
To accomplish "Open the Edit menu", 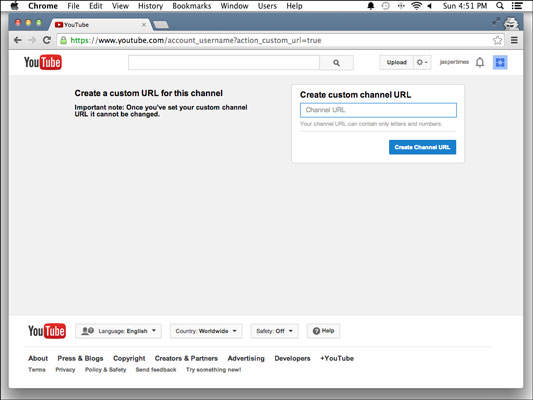I will point(96,6).
